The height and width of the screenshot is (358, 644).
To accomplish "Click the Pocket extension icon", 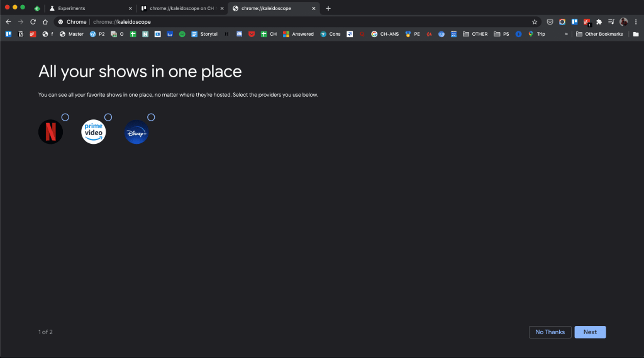I will [550, 22].
